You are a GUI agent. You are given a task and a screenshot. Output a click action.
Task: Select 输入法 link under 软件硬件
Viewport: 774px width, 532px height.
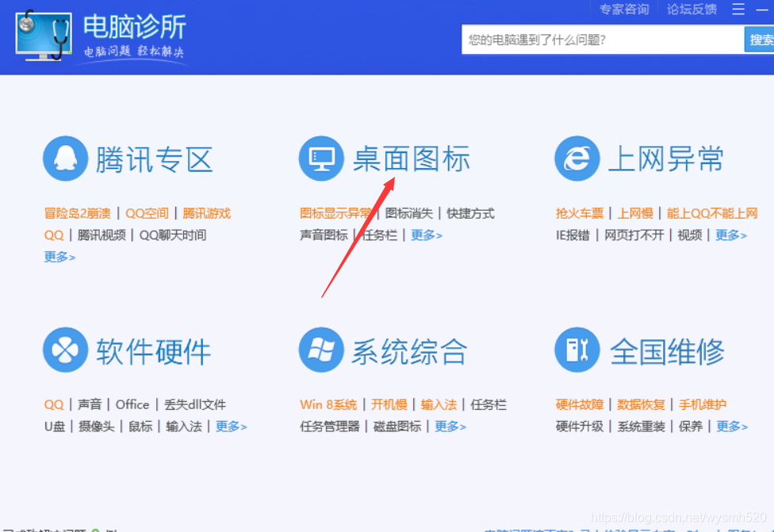(184, 427)
